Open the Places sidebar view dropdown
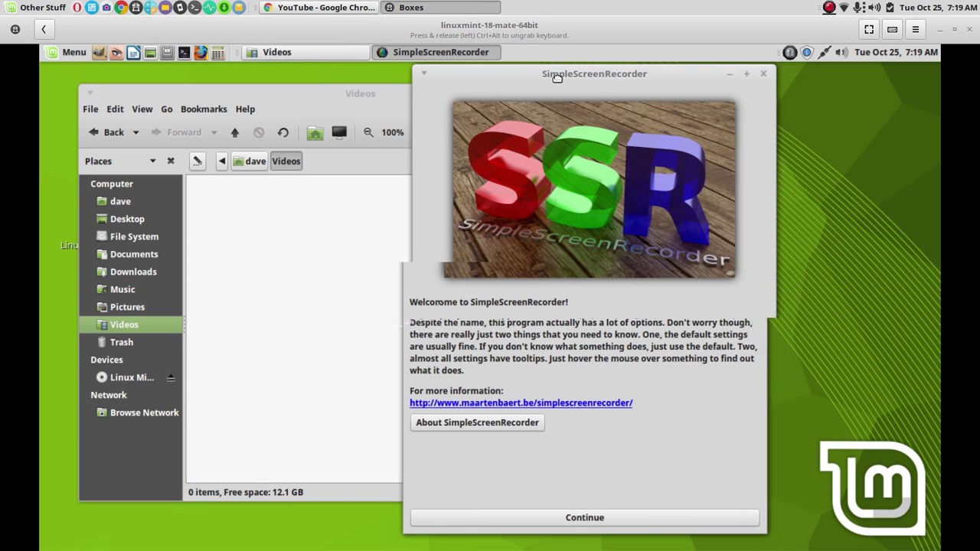Screen dimensions: 980x551 pos(152,161)
